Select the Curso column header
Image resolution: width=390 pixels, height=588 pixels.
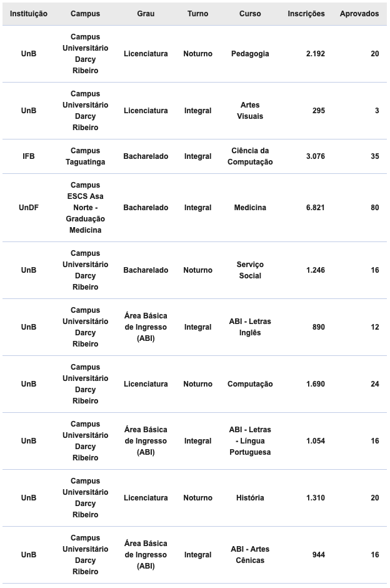coord(250,14)
